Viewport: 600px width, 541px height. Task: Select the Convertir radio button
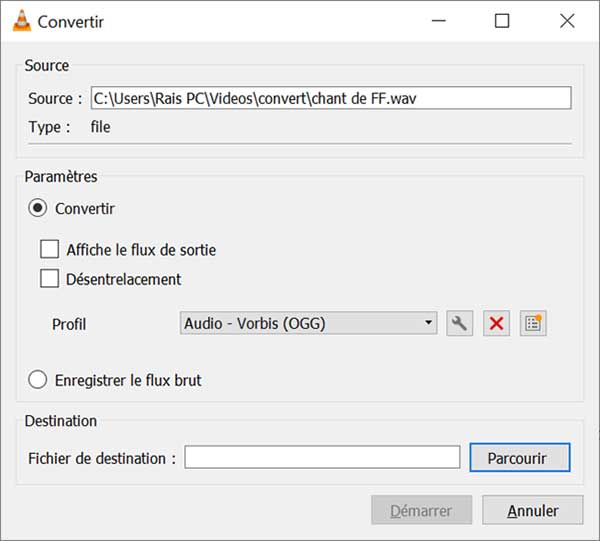pos(38,208)
